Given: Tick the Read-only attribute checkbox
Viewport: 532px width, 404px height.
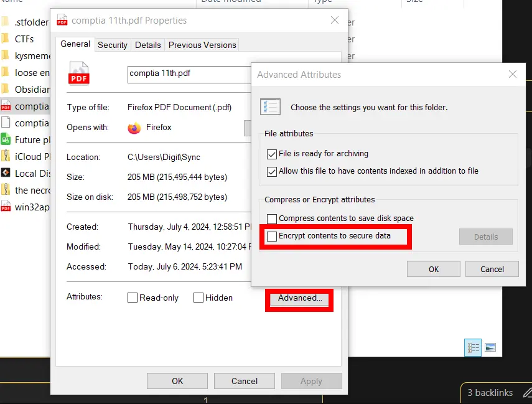Looking at the screenshot, I should pyautogui.click(x=133, y=298).
